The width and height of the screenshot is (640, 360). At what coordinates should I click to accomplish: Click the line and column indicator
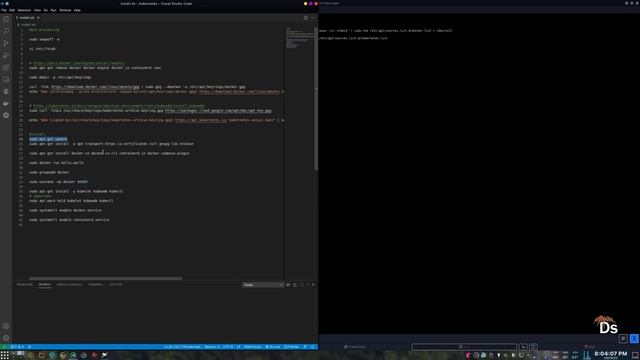[182, 347]
